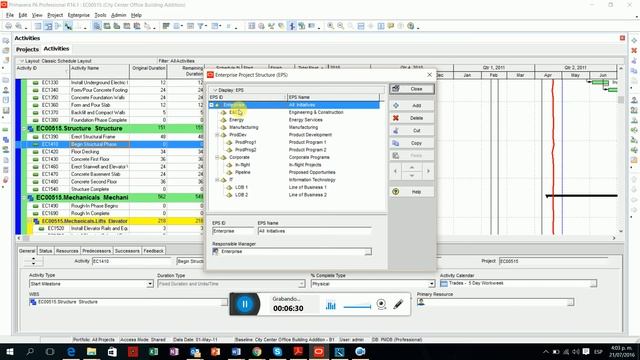Collapse the Enterprise root EPS node
Screen dimensions: 640x360
pyautogui.click(x=211, y=105)
